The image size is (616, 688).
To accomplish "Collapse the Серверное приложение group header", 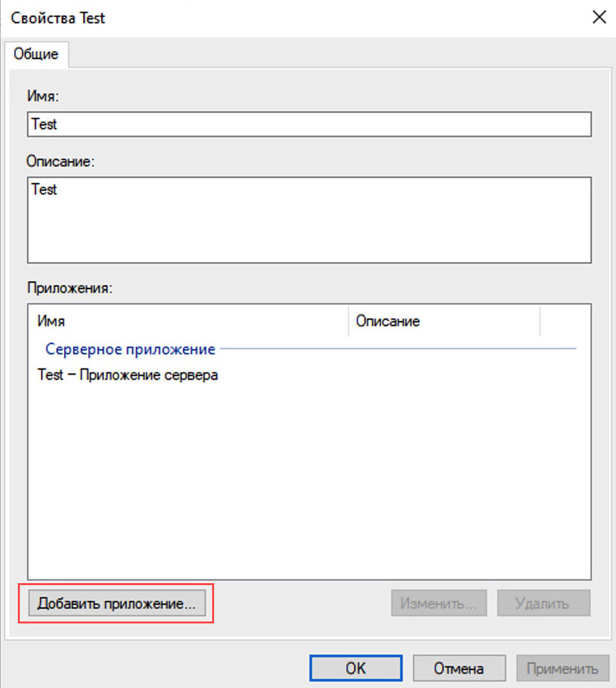I will [x=130, y=350].
